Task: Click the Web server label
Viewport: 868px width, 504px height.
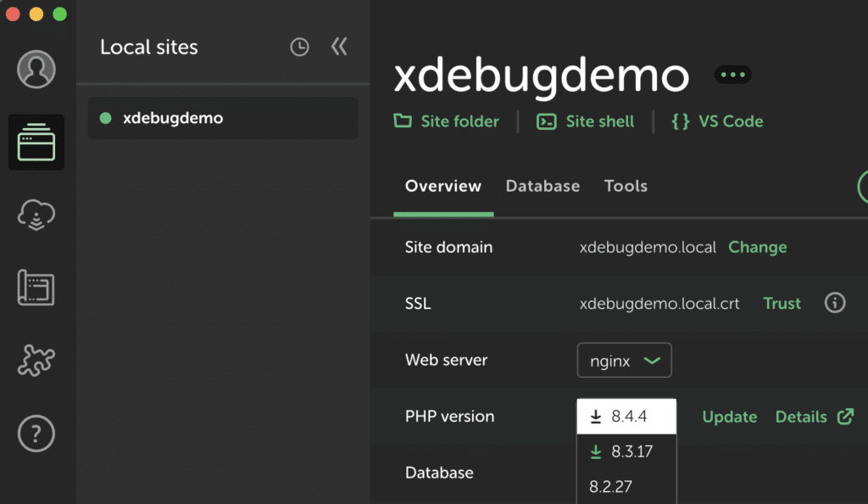Action: pyautogui.click(x=446, y=360)
